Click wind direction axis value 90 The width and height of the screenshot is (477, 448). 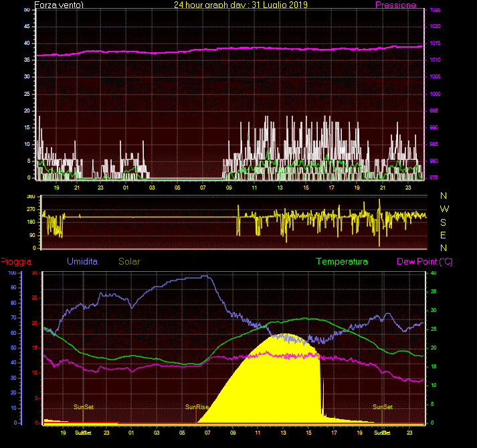[32, 235]
